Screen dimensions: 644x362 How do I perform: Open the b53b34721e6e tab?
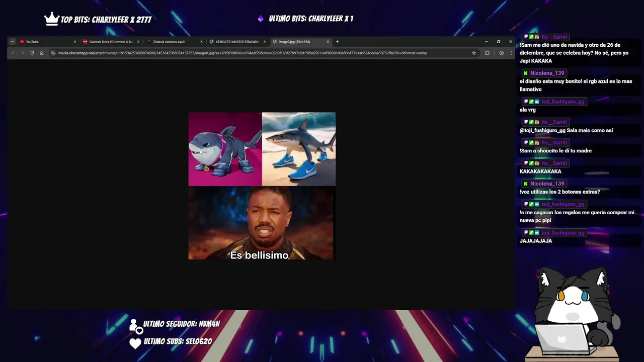237,42
